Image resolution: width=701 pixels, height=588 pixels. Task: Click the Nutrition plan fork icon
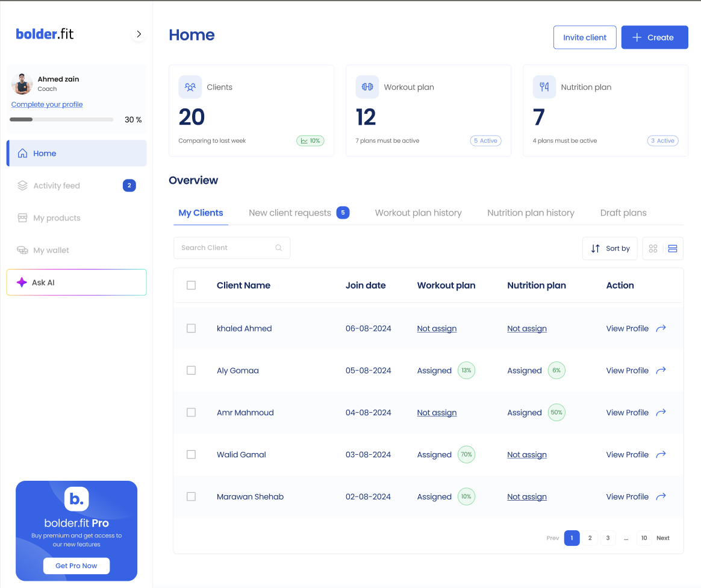coord(544,87)
